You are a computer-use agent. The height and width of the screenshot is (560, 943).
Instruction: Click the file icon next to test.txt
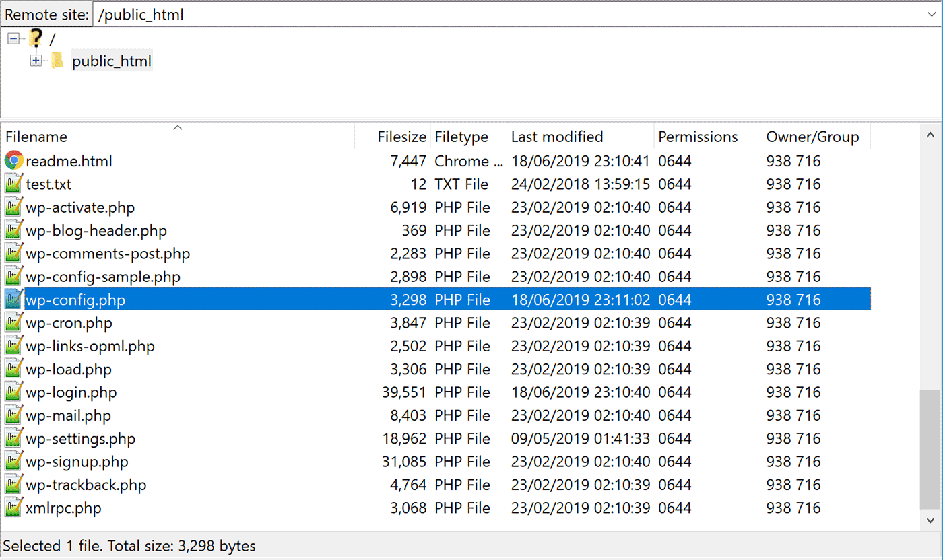click(x=14, y=184)
